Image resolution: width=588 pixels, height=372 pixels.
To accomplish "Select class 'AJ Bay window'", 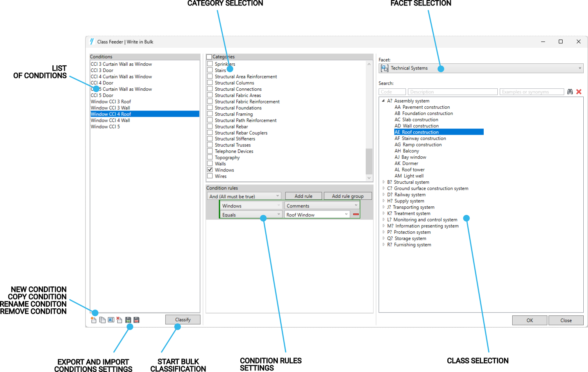I will pyautogui.click(x=410, y=157).
